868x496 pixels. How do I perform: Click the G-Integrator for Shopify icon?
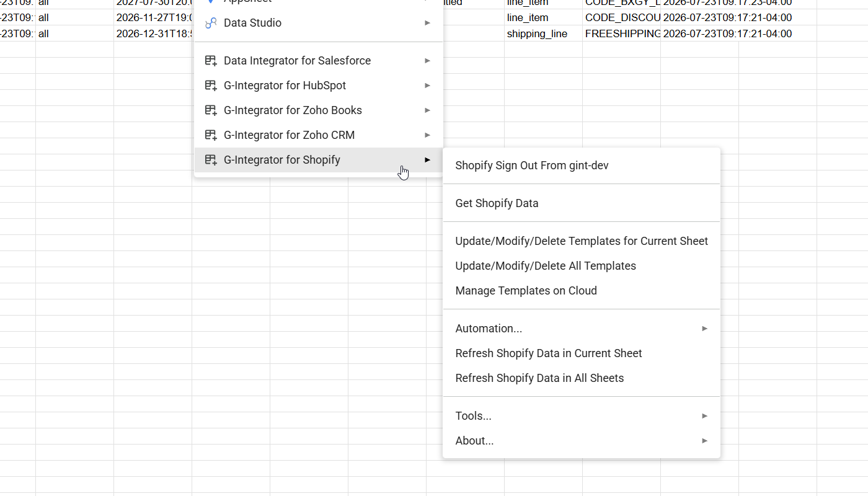coord(211,160)
